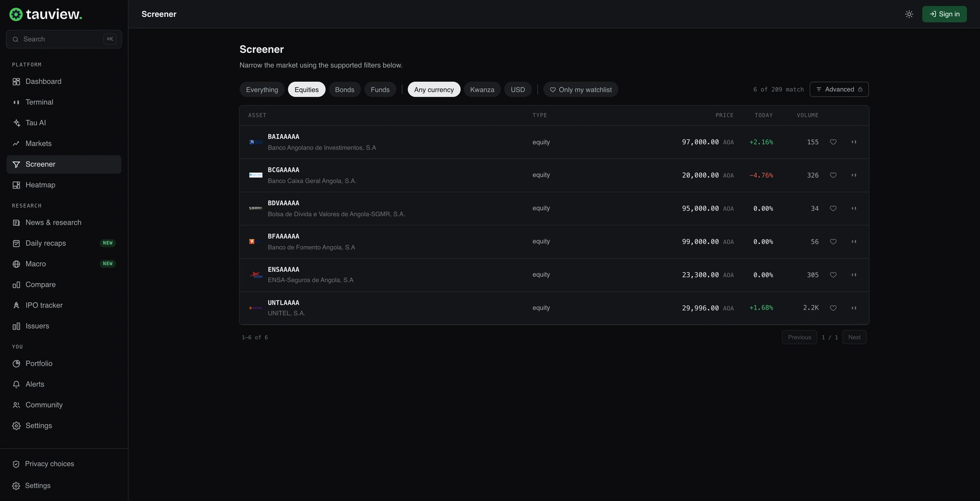Open ENSAAAAA terminal chart icon
The width and height of the screenshot is (980, 501).
coord(854,275)
